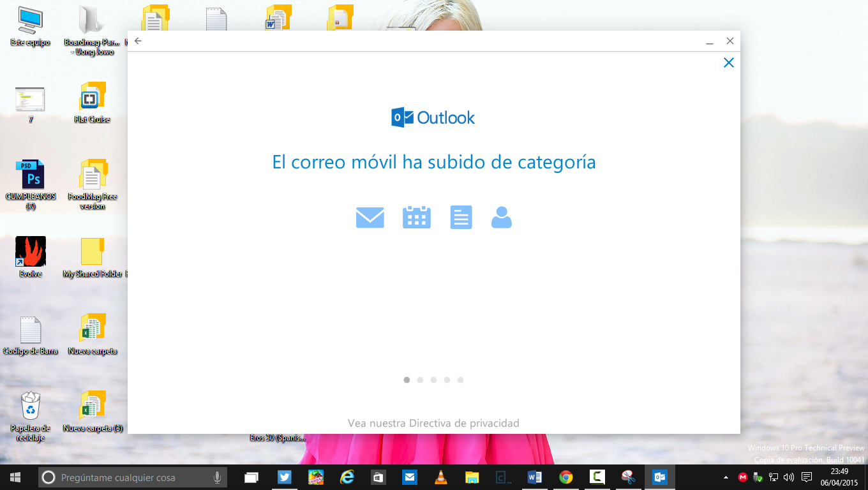Launch Internet Explorer from the taskbar
The image size is (868, 490).
click(347, 477)
